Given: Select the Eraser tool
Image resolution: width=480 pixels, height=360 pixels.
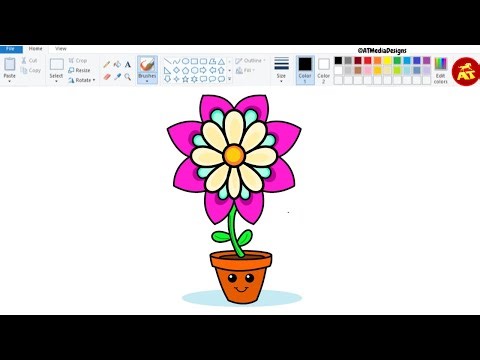Looking at the screenshot, I should [107, 77].
